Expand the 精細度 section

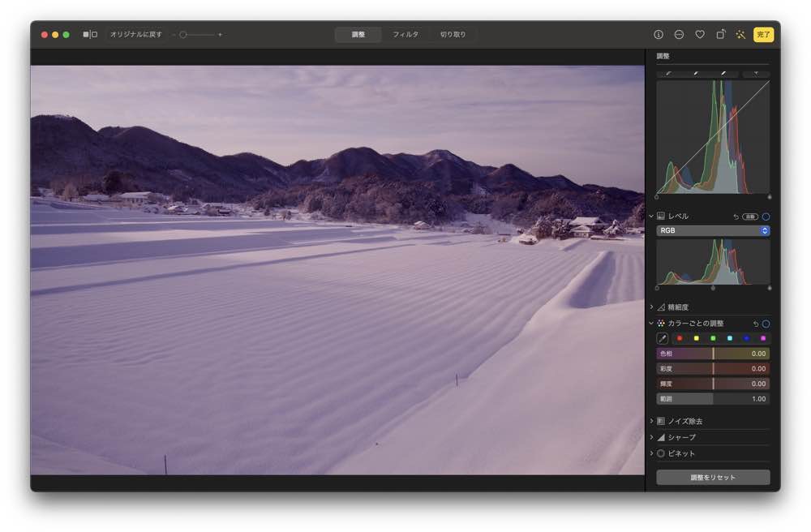coord(651,307)
